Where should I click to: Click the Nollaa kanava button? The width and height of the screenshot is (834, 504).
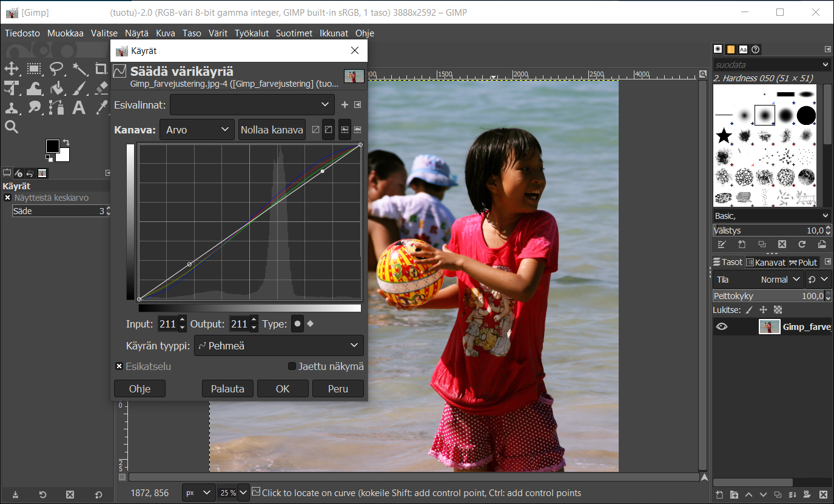click(x=271, y=130)
